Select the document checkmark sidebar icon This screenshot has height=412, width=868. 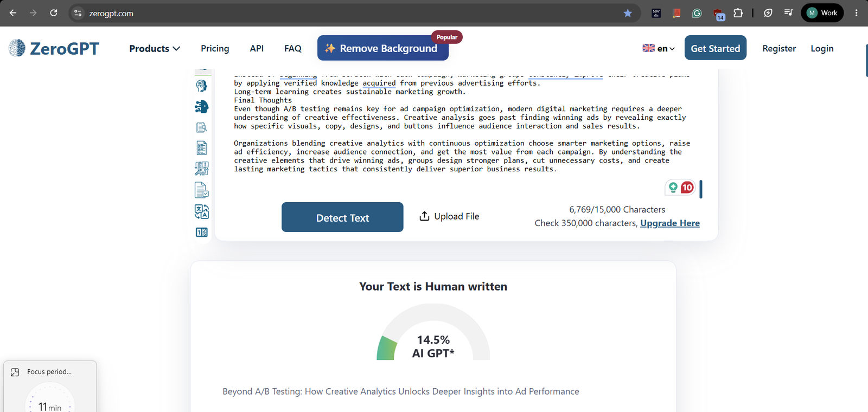[201, 190]
